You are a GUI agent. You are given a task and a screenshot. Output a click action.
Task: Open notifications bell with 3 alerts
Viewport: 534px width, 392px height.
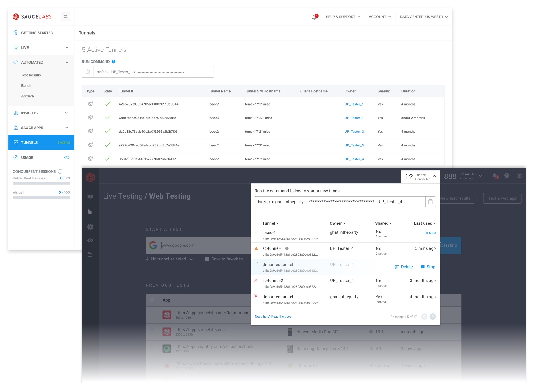click(x=315, y=17)
